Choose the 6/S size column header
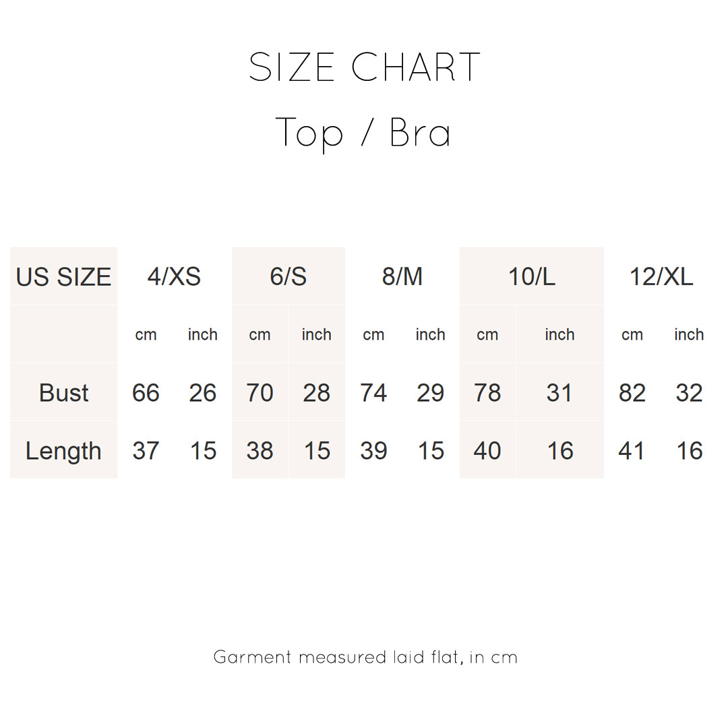Image resolution: width=728 pixels, height=728 pixels. point(289,276)
